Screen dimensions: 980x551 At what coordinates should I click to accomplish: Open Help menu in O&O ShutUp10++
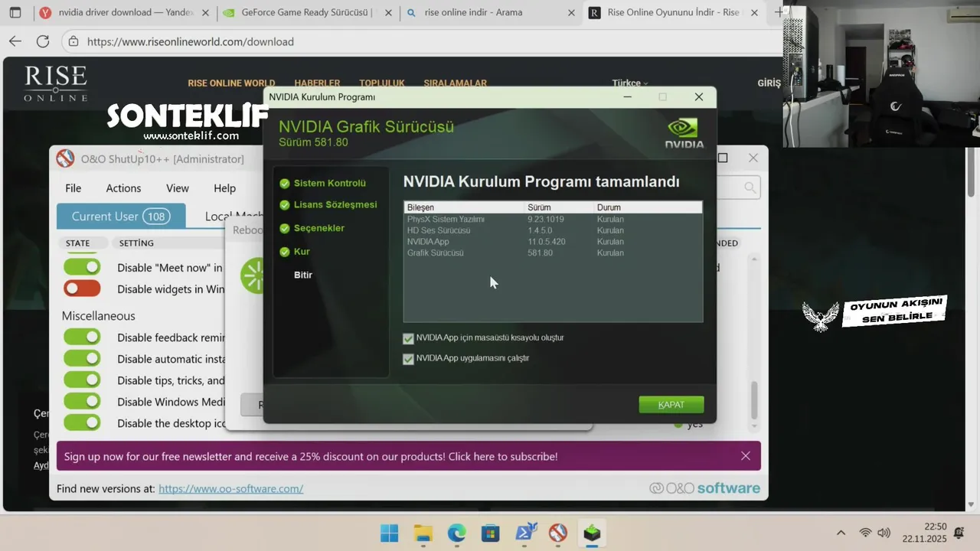[x=224, y=188]
